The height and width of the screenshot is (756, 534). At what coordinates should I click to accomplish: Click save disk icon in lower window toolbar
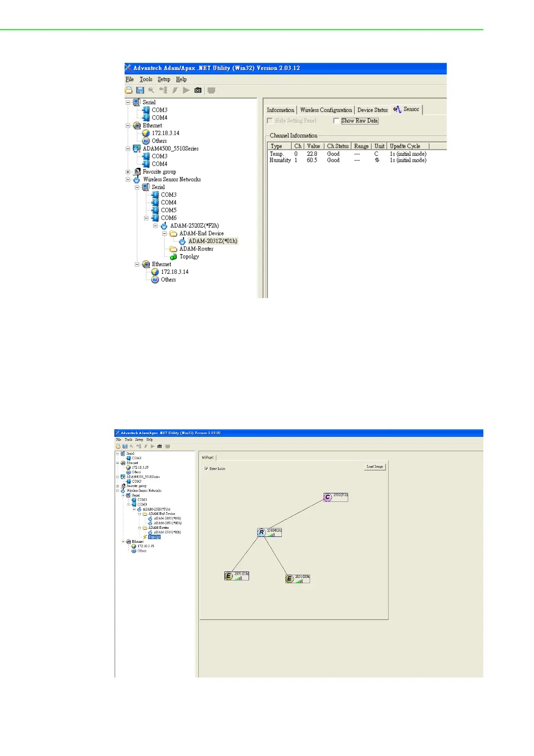tap(125, 446)
